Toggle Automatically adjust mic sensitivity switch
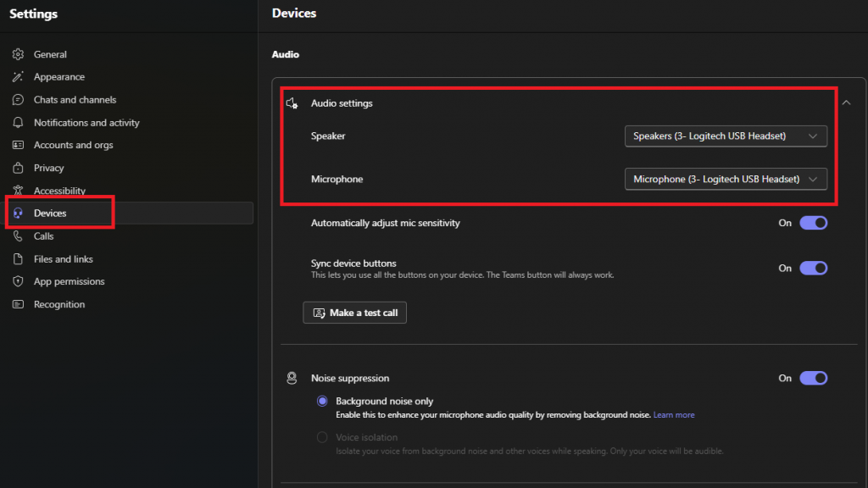 [x=813, y=223]
